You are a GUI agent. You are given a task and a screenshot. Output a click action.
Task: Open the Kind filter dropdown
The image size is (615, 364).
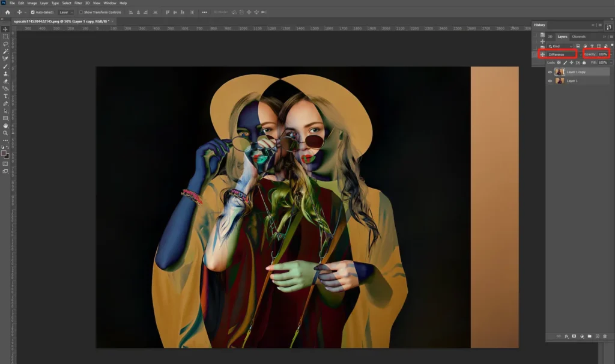click(560, 46)
